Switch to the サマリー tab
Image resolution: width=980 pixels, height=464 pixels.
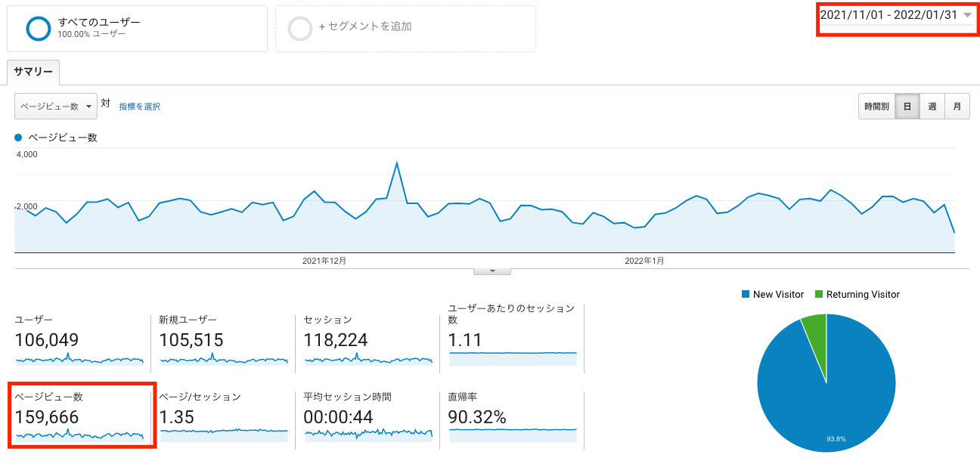coord(33,72)
